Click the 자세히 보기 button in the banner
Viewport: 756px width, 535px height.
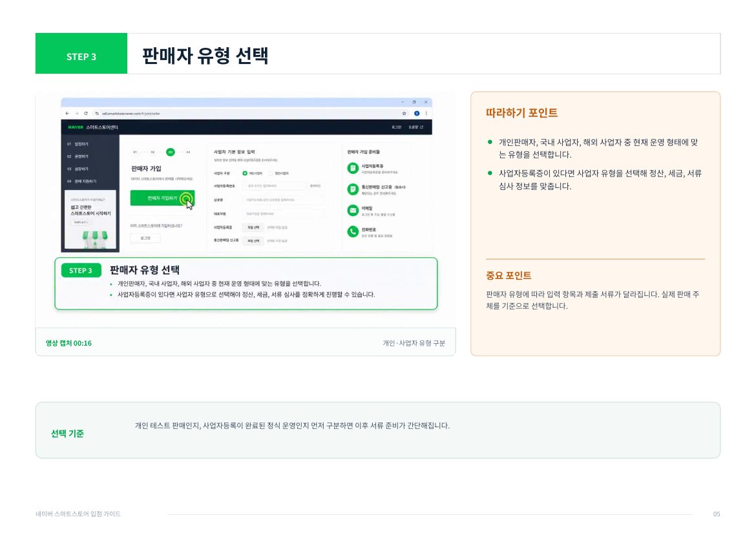pos(81,222)
